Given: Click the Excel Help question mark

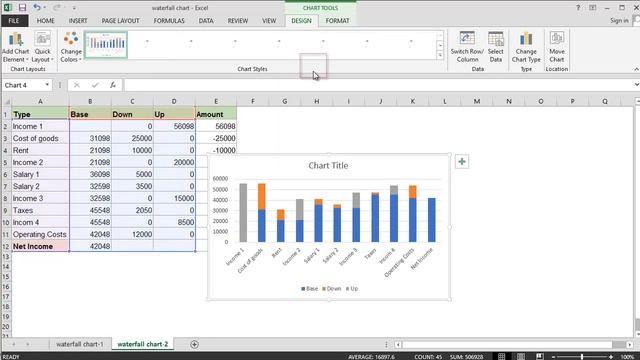Looking at the screenshot, I should 578,8.
